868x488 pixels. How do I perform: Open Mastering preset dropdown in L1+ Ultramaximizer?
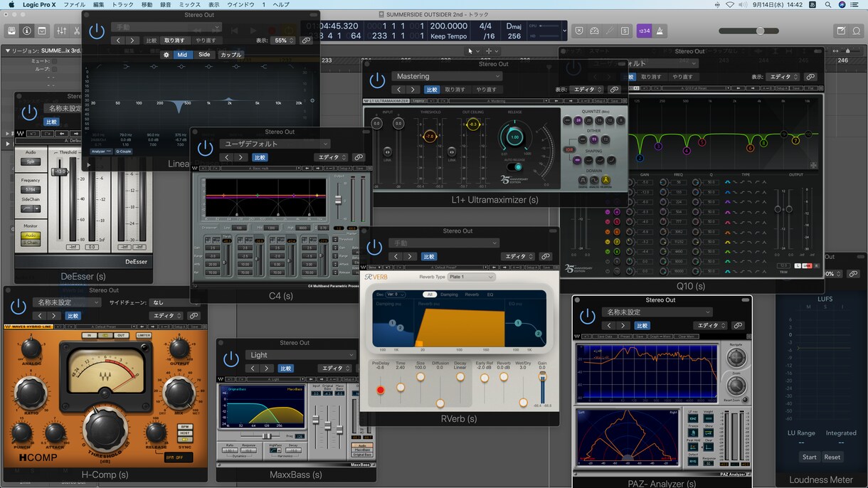(447, 76)
